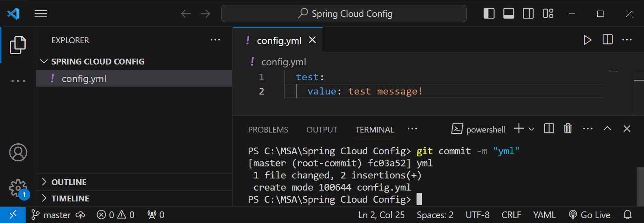The image size is (644, 223).
Task: Run the file with the play icon
Action: point(587,40)
